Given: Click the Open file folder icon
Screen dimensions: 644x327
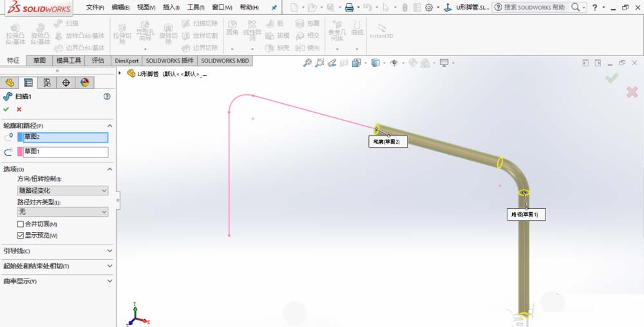Looking at the screenshot, I should click(x=312, y=7).
